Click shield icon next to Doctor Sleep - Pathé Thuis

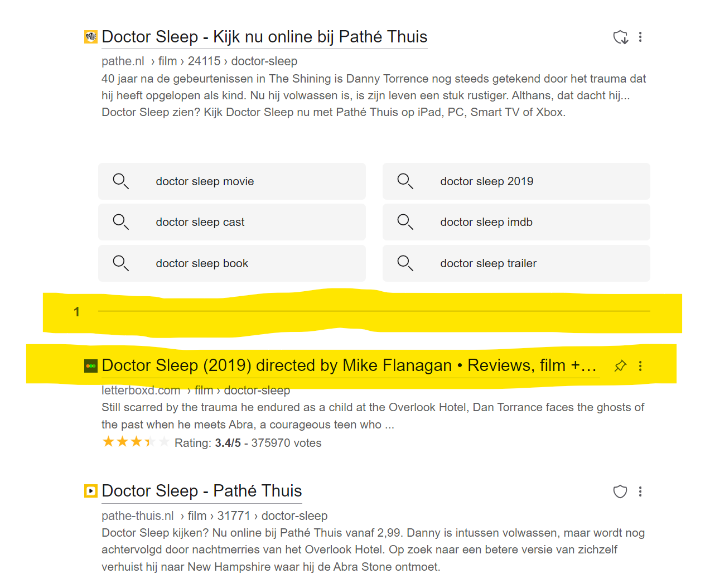(620, 491)
